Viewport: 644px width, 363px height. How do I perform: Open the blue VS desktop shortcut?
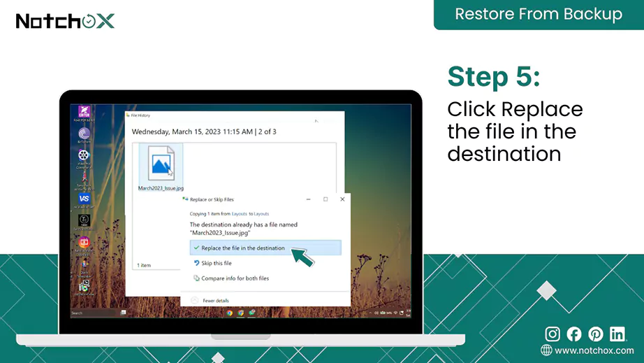tap(85, 199)
